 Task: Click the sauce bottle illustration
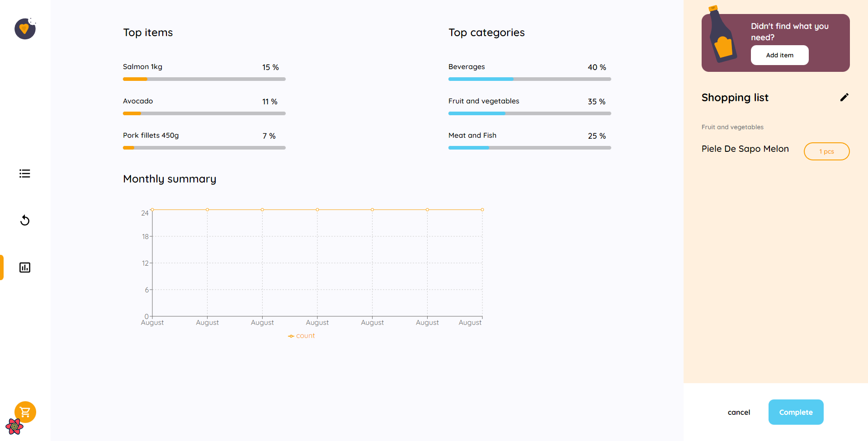tap(722, 34)
